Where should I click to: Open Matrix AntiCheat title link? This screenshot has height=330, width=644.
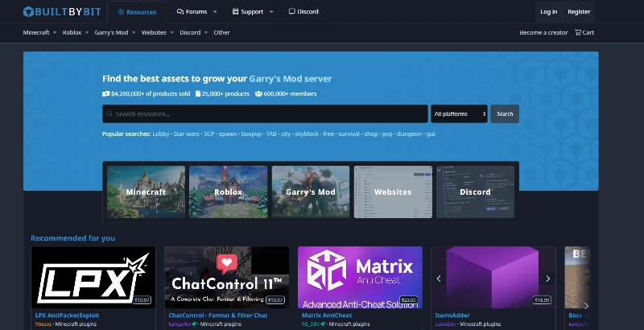(x=327, y=316)
